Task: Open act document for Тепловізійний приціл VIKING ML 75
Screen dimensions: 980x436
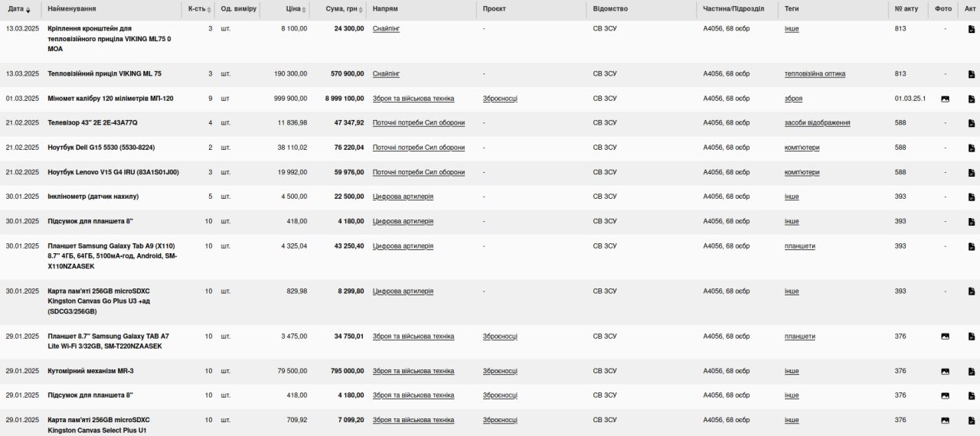Action: click(971, 74)
